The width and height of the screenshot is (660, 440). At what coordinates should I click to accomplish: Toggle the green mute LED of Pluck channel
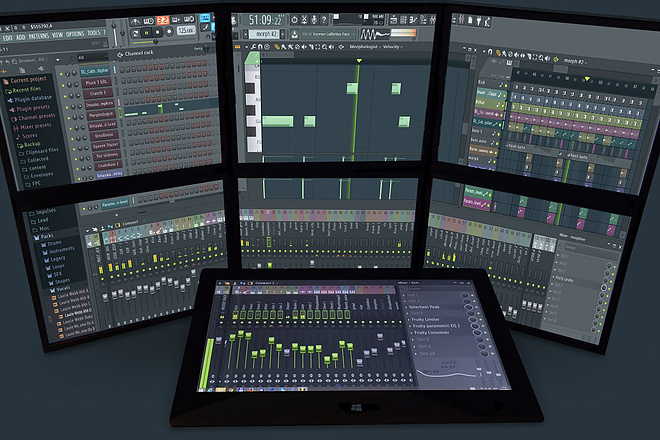62,85
